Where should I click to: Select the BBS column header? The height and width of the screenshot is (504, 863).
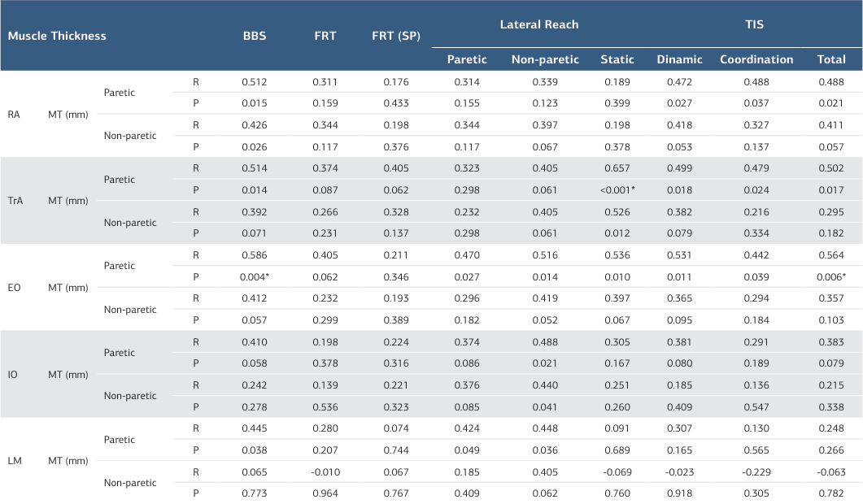[x=255, y=37]
